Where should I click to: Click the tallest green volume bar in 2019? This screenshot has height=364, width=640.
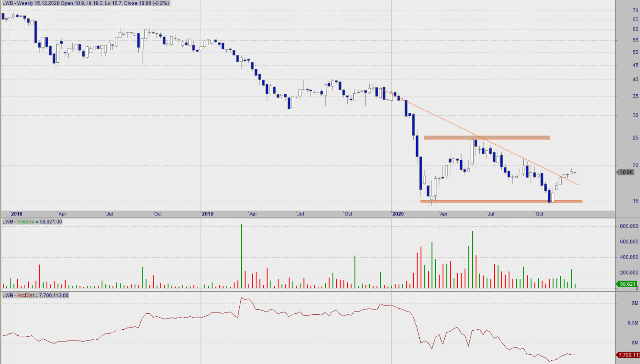(x=241, y=255)
